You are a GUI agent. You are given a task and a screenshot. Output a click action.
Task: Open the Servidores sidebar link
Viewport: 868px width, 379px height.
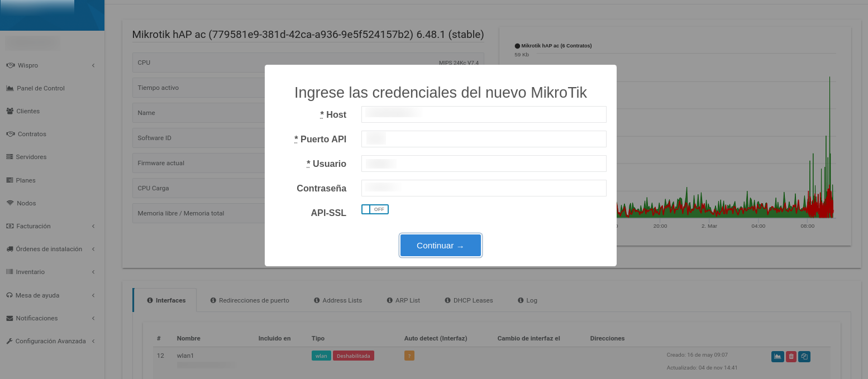[x=31, y=157]
